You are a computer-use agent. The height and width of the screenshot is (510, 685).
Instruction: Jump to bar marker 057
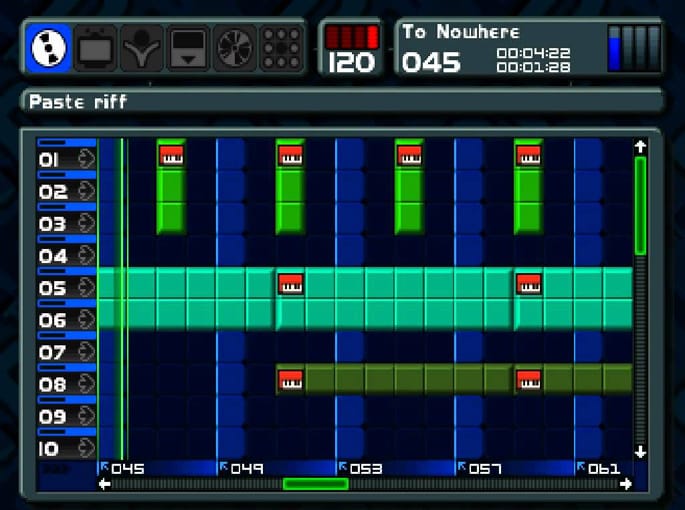pos(480,468)
